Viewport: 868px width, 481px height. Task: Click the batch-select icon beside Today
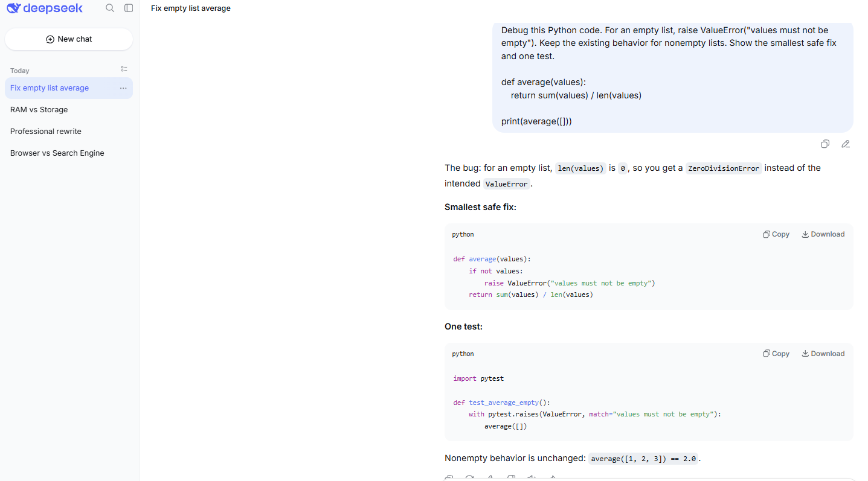pos(124,69)
